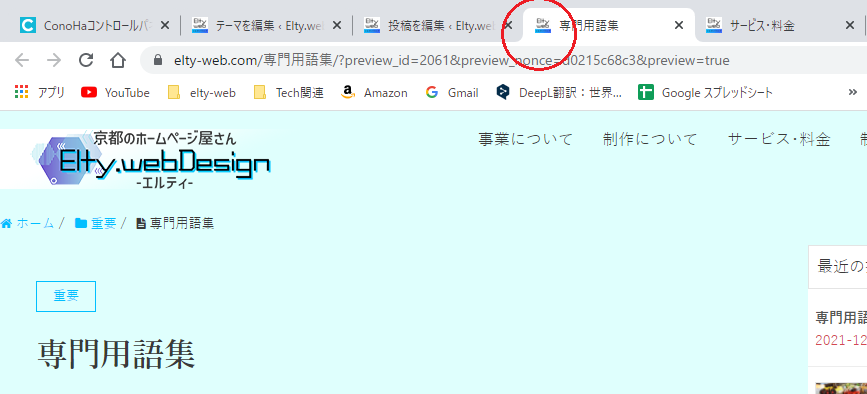The image size is (867, 394).
Task: Open the DeepL翻訳 bookmark
Action: [559, 92]
